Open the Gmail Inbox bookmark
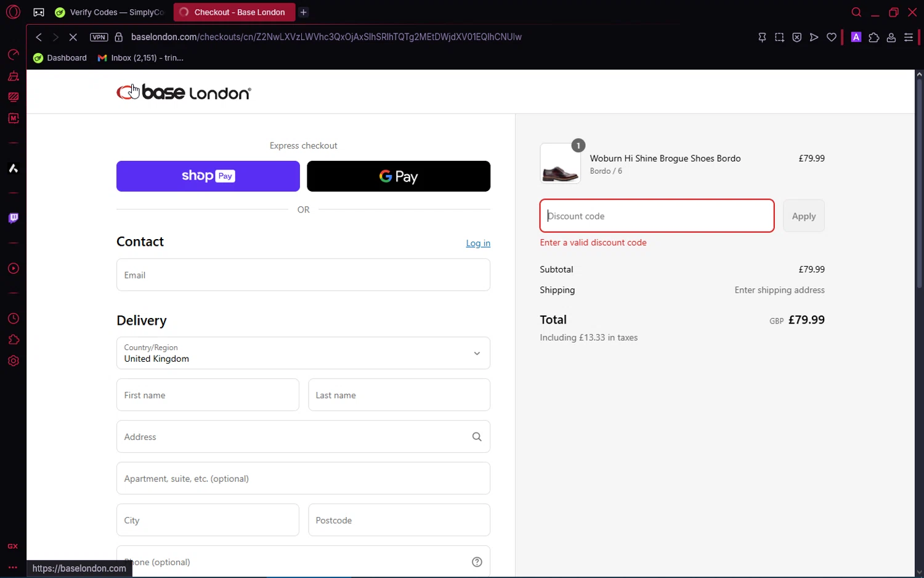924x578 pixels. 140,58
